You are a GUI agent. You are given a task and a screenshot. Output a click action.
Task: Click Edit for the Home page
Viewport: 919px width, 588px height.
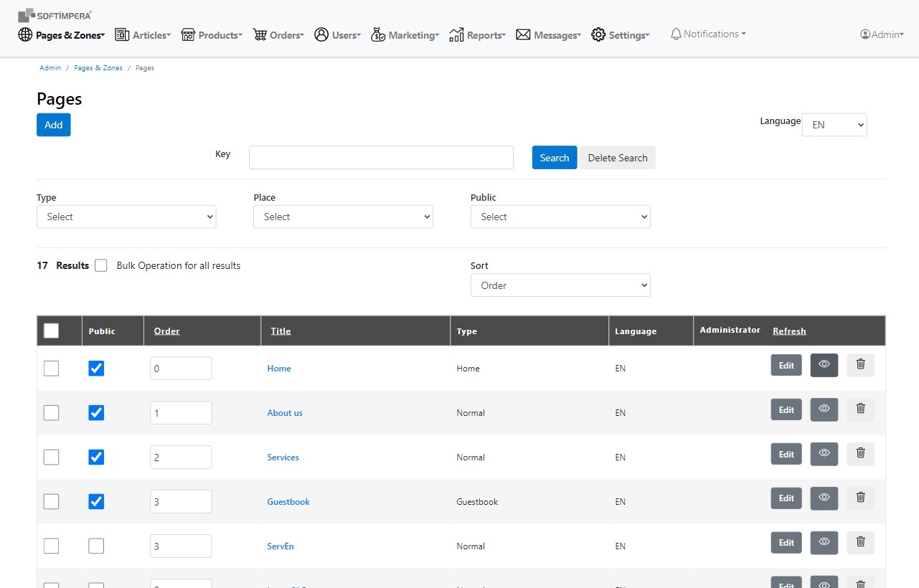[x=786, y=365]
